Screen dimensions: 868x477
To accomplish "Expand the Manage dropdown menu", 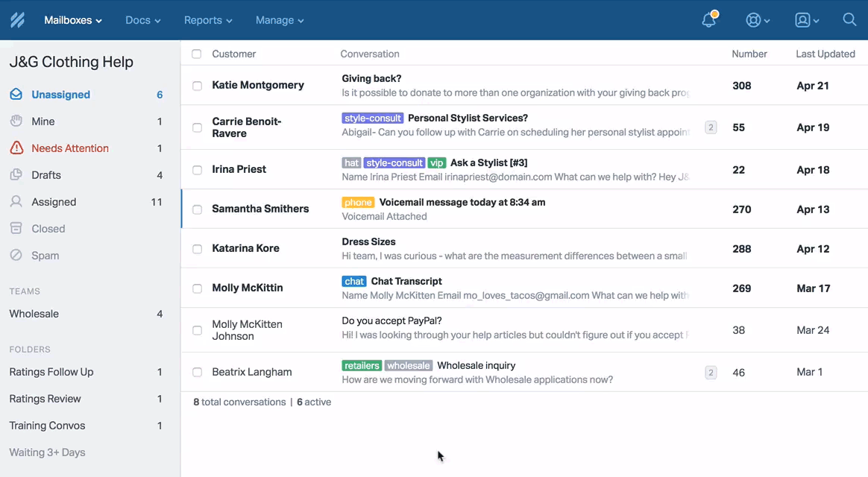I will coord(280,20).
